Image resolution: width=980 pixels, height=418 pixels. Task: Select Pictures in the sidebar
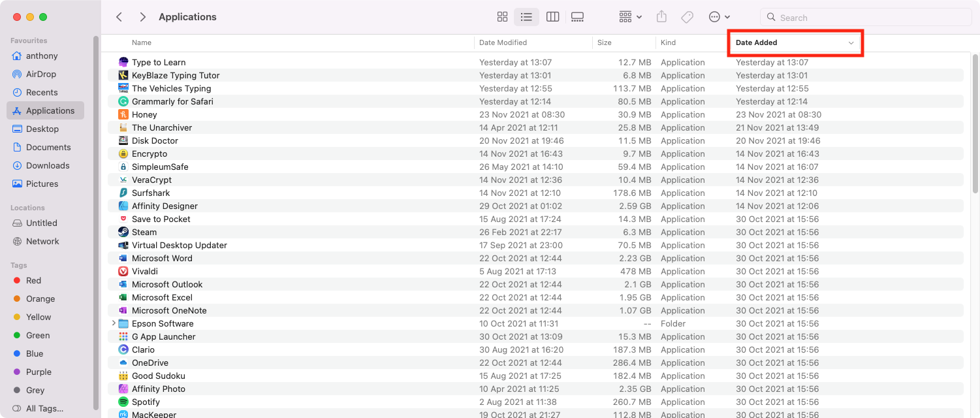click(x=46, y=184)
